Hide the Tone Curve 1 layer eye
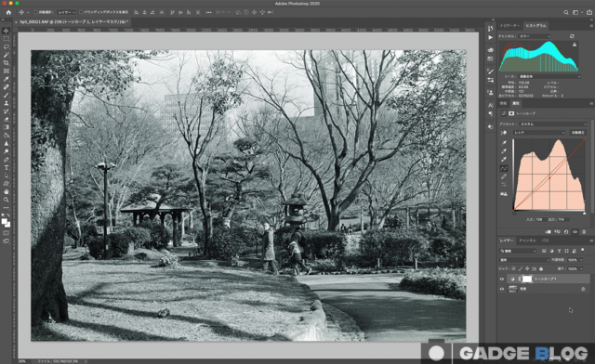 (x=502, y=279)
